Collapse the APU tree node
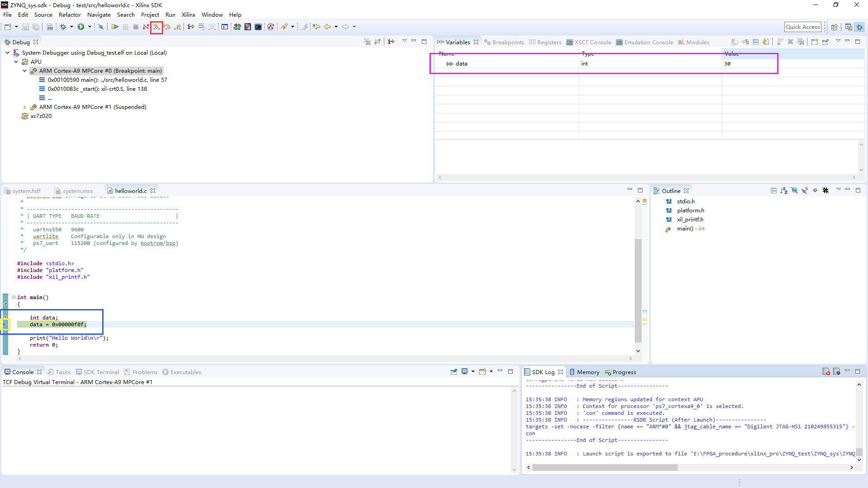Image resolution: width=868 pixels, height=488 pixels. pos(16,62)
